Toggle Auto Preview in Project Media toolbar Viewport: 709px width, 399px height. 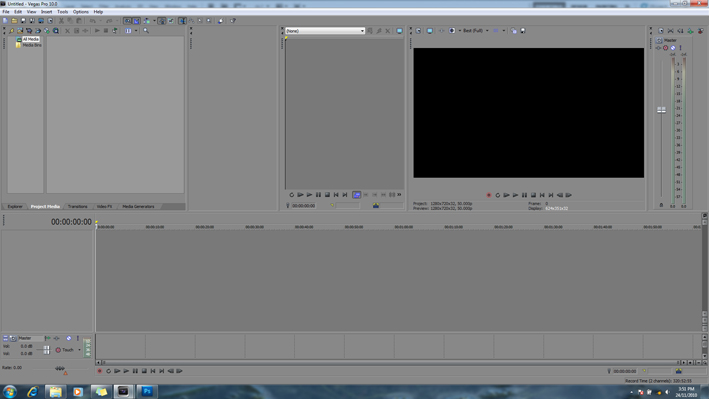(115, 31)
